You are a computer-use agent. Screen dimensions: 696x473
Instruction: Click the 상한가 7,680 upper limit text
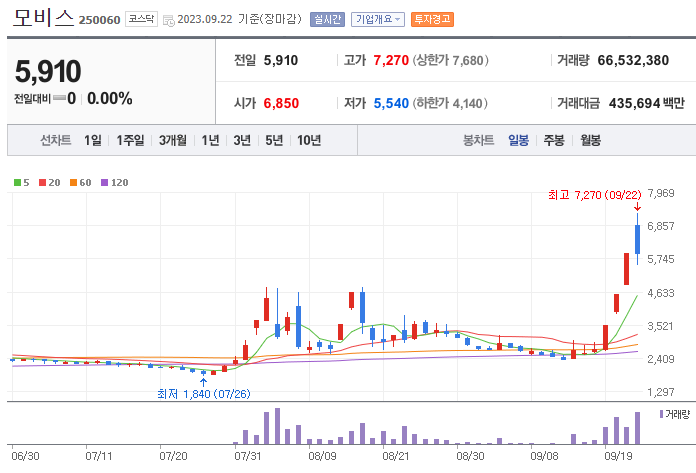click(x=451, y=60)
